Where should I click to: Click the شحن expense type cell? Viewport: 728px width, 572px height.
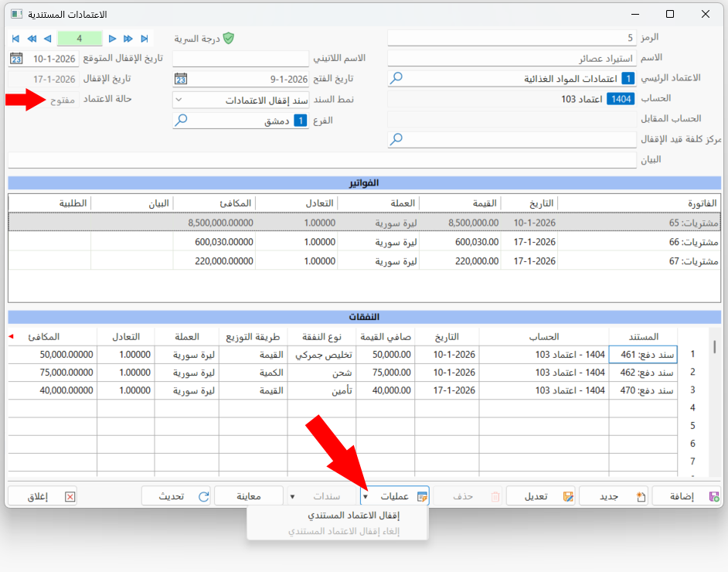coord(321,373)
